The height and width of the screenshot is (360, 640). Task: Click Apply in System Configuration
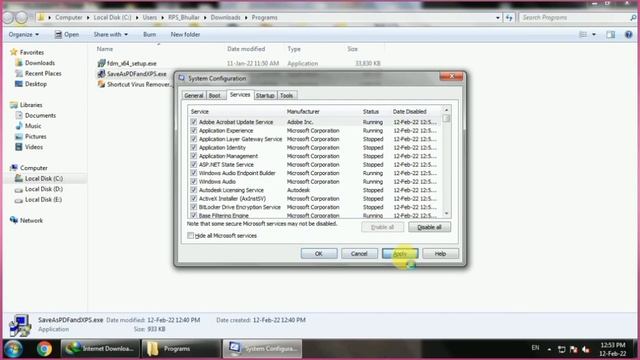tap(400, 253)
